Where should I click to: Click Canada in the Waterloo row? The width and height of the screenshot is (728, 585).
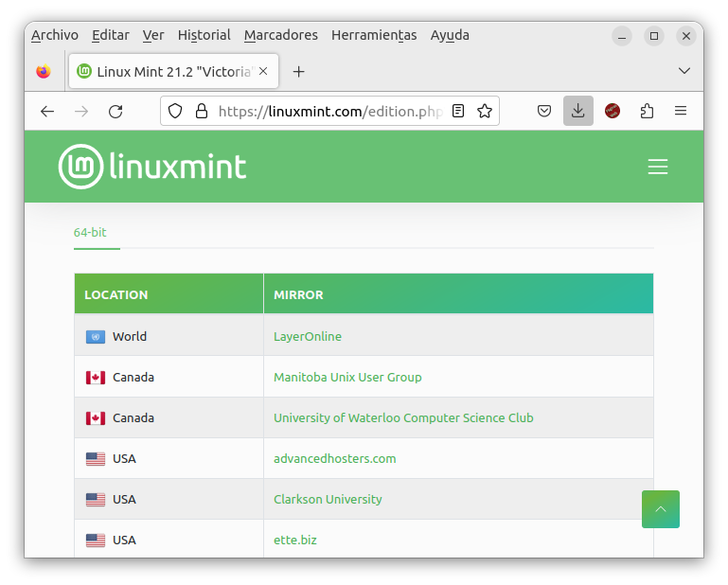coord(133,417)
